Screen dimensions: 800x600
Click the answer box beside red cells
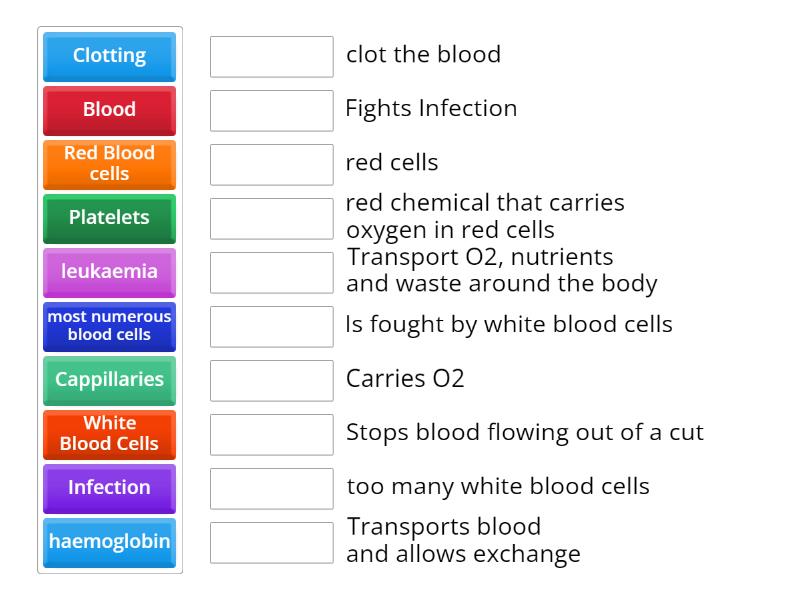coord(271,164)
